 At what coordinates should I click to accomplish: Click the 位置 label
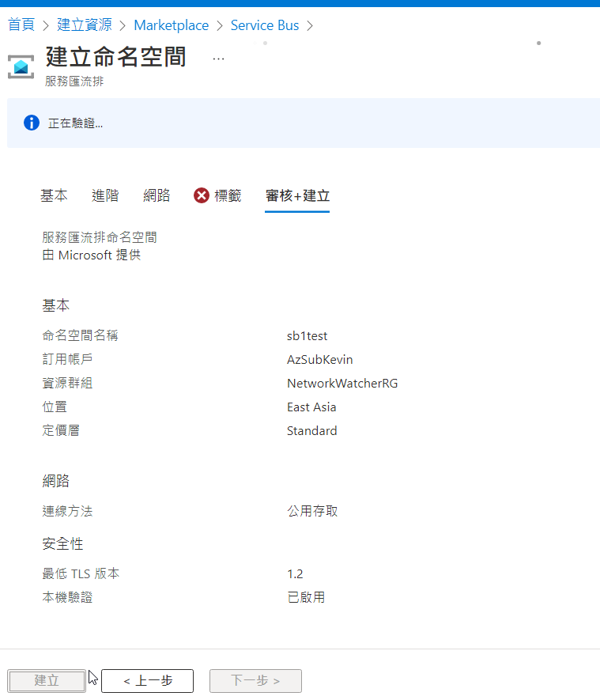click(x=55, y=407)
